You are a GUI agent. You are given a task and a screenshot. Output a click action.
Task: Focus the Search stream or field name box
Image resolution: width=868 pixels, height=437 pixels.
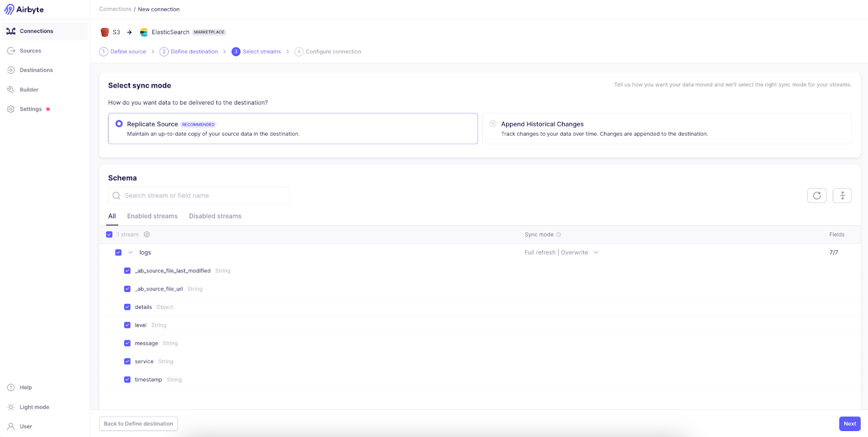(199, 195)
